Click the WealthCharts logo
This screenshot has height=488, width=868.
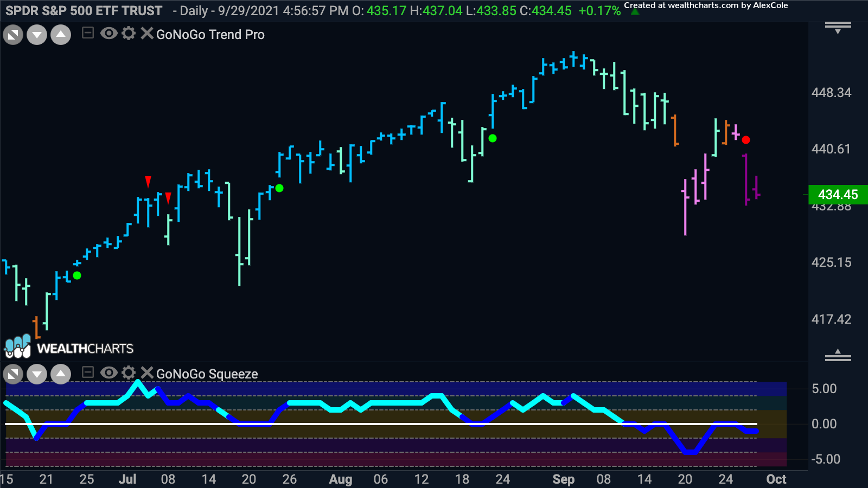click(69, 347)
